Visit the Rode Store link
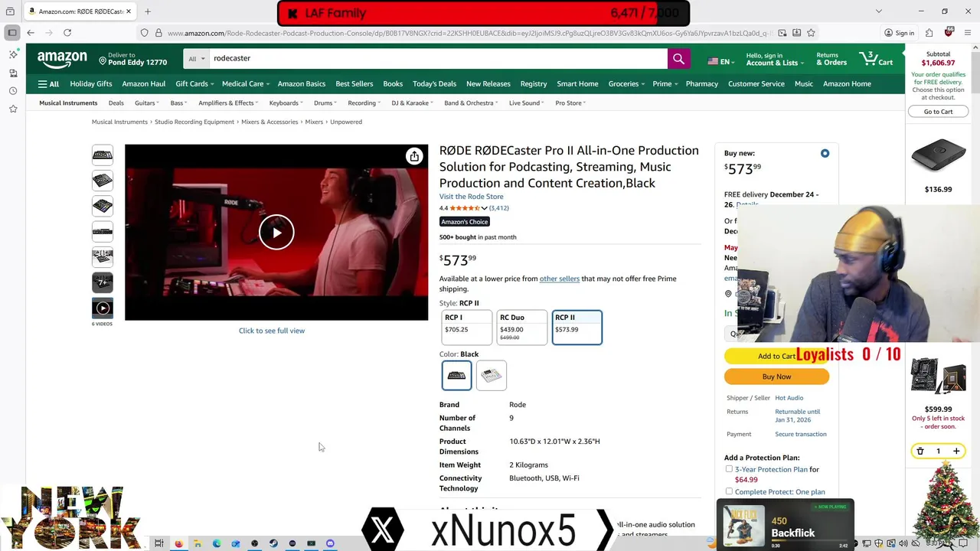The height and width of the screenshot is (551, 980). (x=471, y=197)
